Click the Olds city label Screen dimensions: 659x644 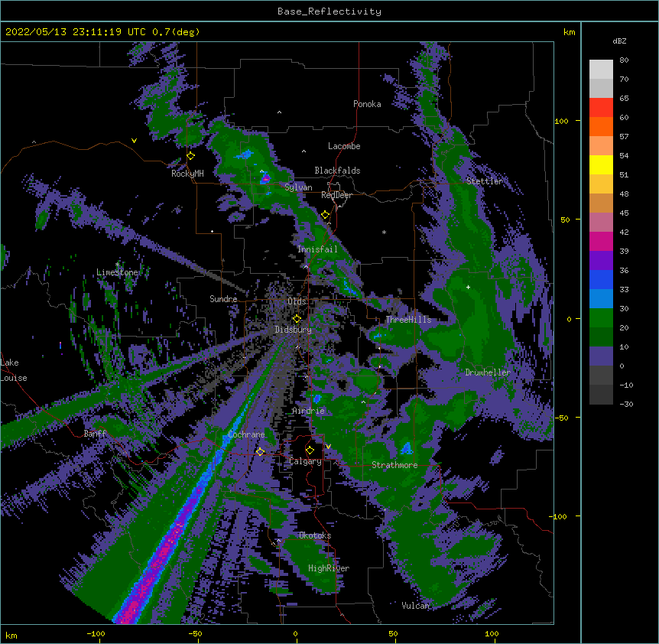[x=297, y=301]
